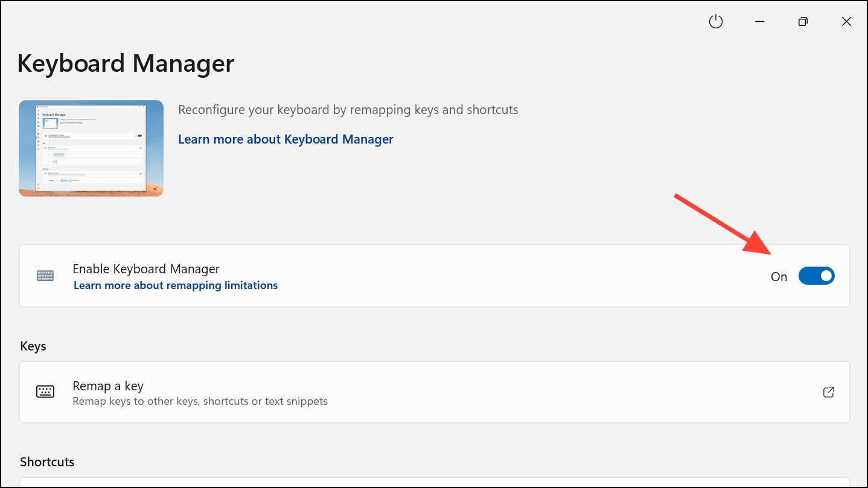This screenshot has height=488, width=868.
Task: Click the Keyboard Manager preview thumbnail
Action: coord(91,148)
